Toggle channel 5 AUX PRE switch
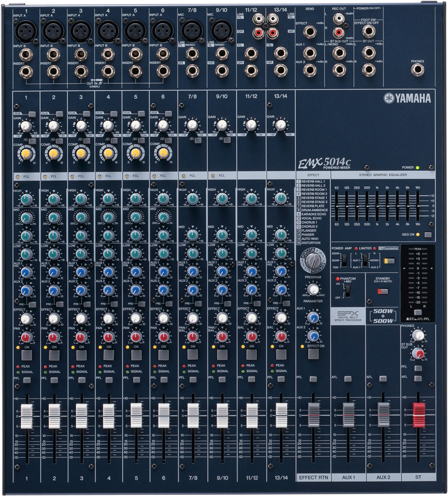The height and width of the screenshot is (496, 448). (x=142, y=304)
